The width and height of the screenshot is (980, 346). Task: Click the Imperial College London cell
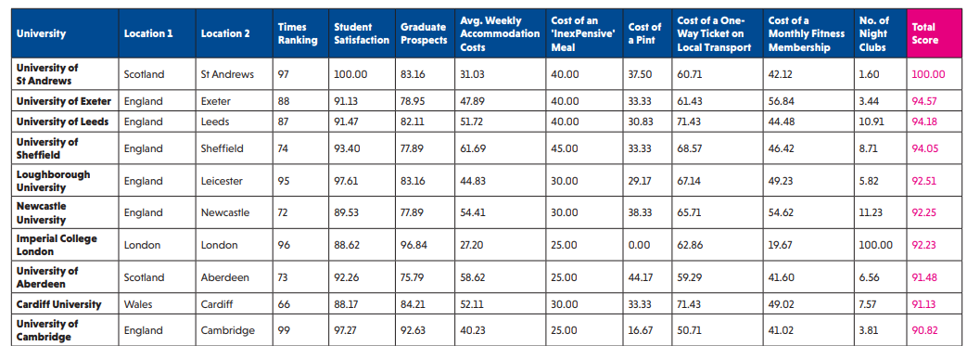click(65, 245)
